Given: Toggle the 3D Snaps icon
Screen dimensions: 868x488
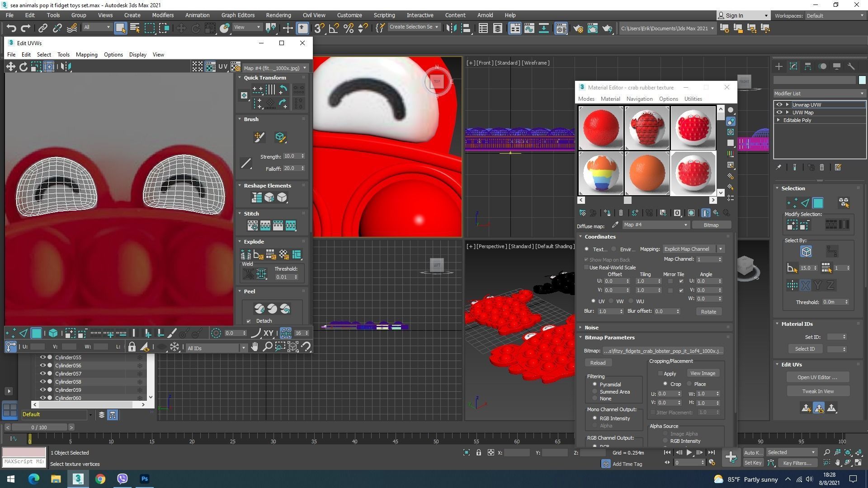Looking at the screenshot, I should pyautogui.click(x=319, y=28).
